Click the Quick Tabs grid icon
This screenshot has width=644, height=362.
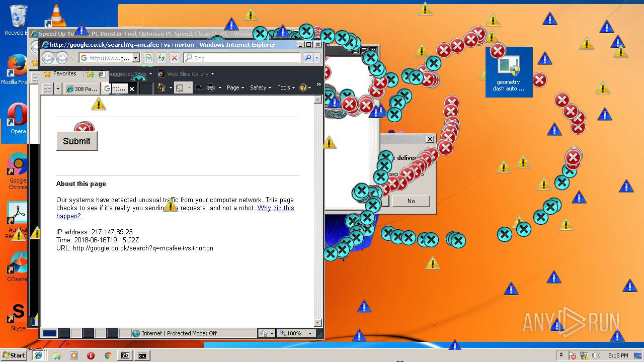click(48, 88)
